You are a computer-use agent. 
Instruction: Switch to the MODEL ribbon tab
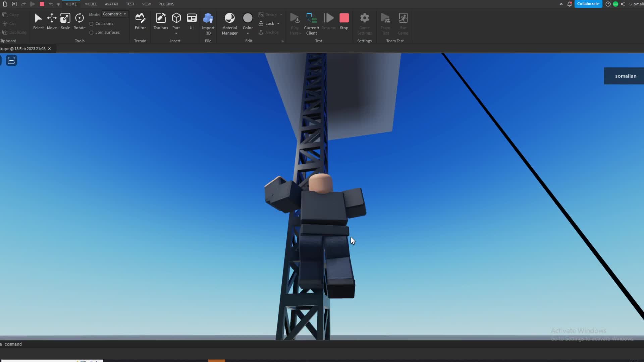(x=91, y=4)
